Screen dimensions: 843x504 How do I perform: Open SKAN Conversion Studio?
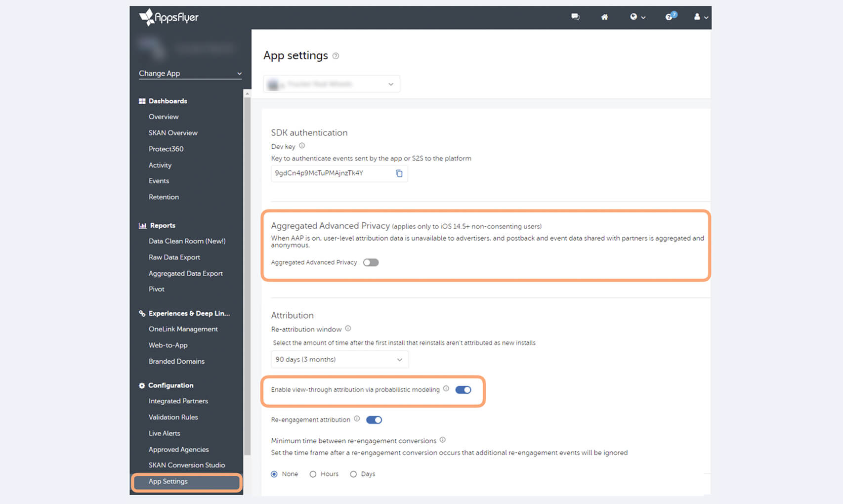tap(187, 465)
